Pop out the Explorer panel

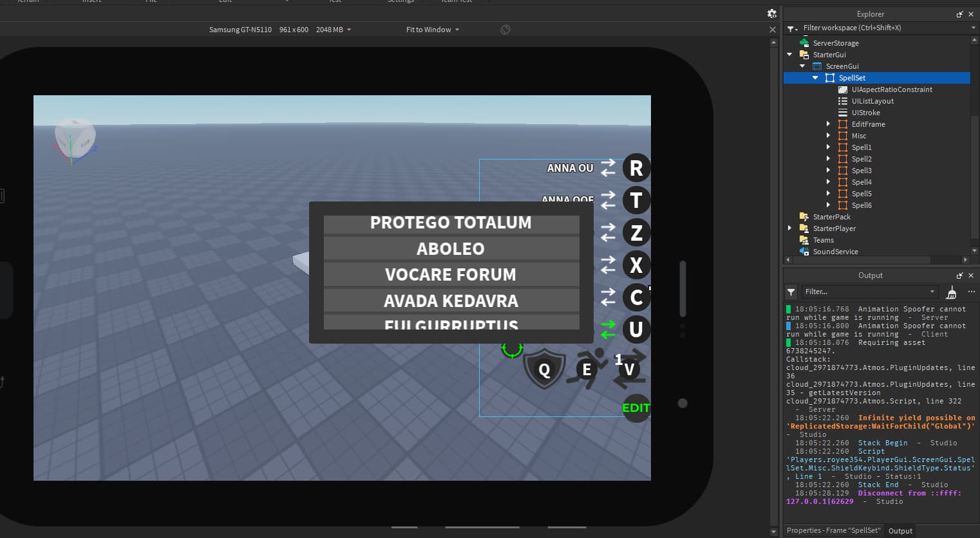[959, 14]
